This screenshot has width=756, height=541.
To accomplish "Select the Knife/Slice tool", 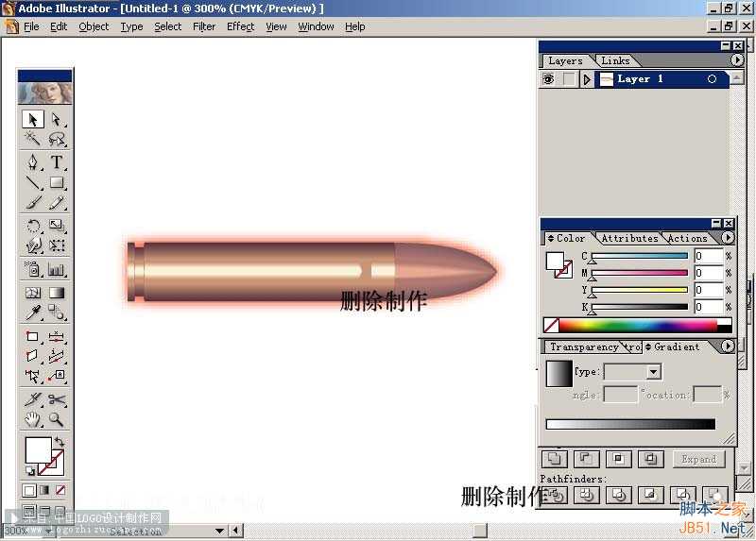I will [33, 399].
